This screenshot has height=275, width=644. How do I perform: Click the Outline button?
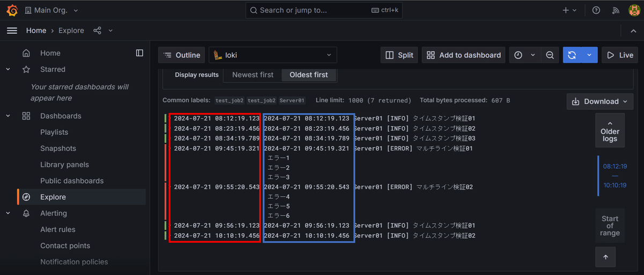pyautogui.click(x=181, y=55)
